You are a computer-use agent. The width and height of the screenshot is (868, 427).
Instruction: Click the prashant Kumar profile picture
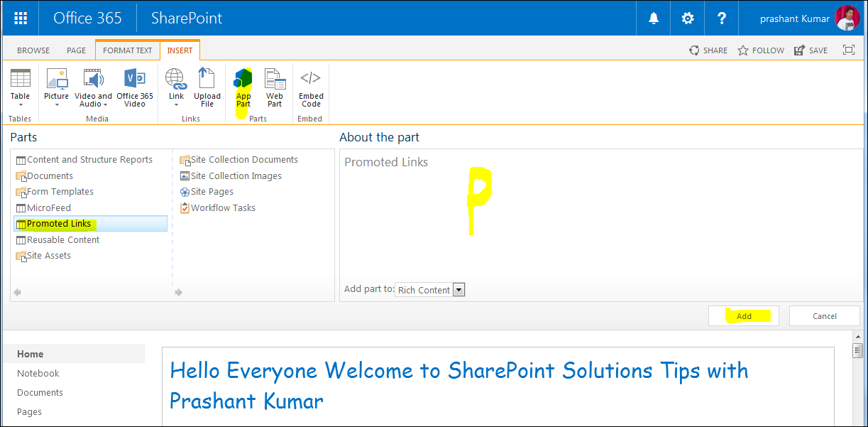[847, 18]
